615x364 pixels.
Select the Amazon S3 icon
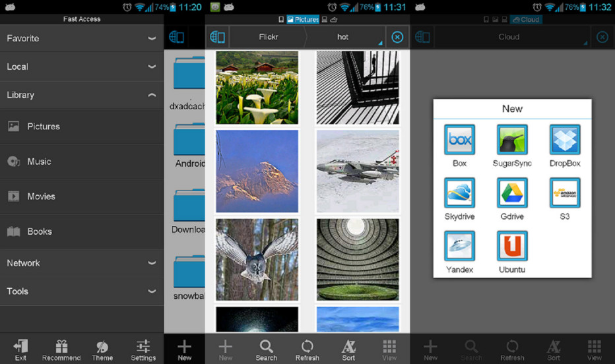click(565, 193)
